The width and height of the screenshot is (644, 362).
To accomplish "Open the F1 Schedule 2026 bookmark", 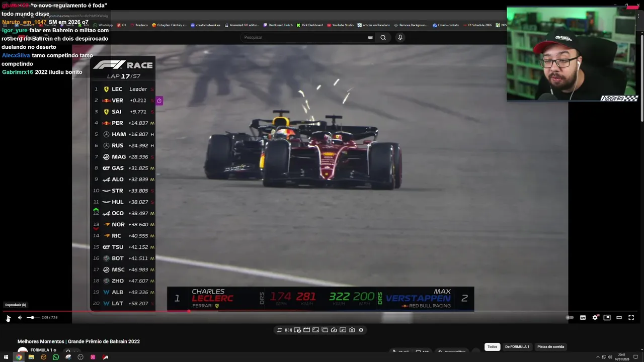I will (477, 25).
